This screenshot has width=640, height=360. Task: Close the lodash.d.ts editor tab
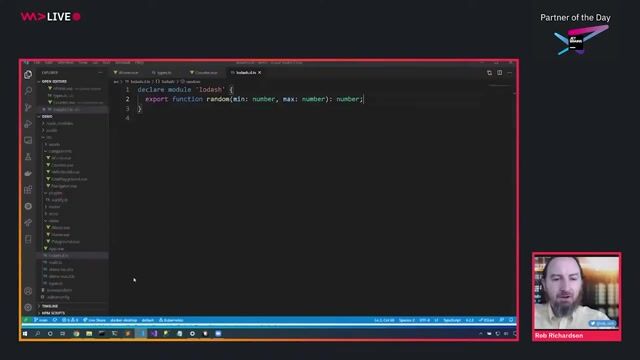pos(260,73)
